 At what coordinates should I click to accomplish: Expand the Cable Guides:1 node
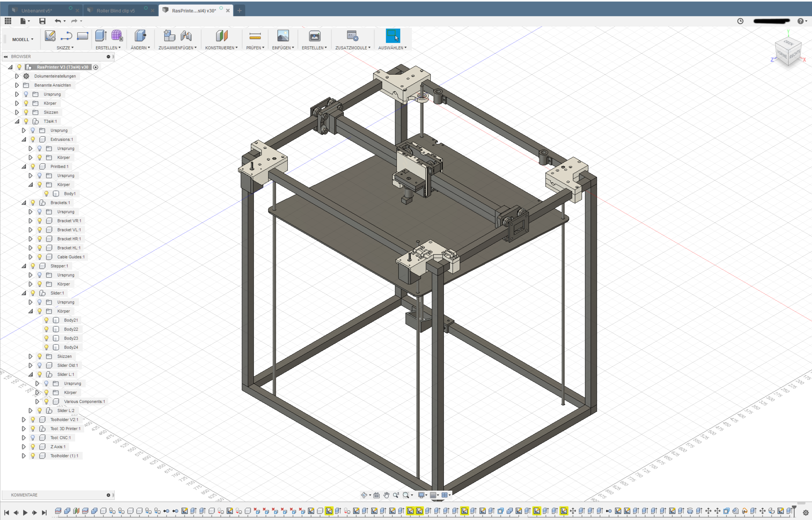[30, 257]
